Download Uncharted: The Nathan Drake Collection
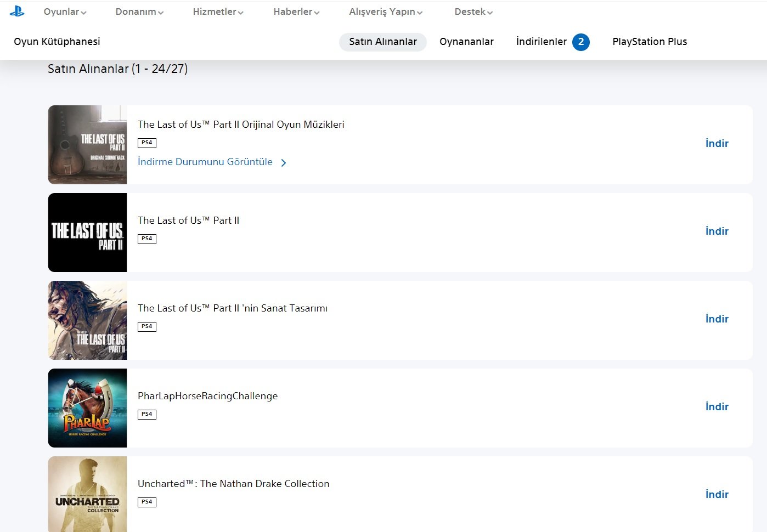The image size is (767, 532). tap(717, 495)
